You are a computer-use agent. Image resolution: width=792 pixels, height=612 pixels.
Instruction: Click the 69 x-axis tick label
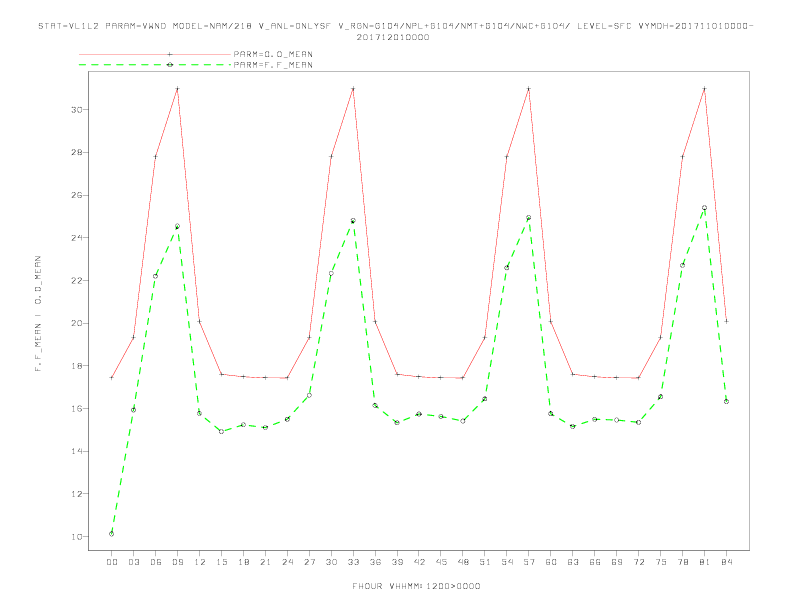[617, 562]
